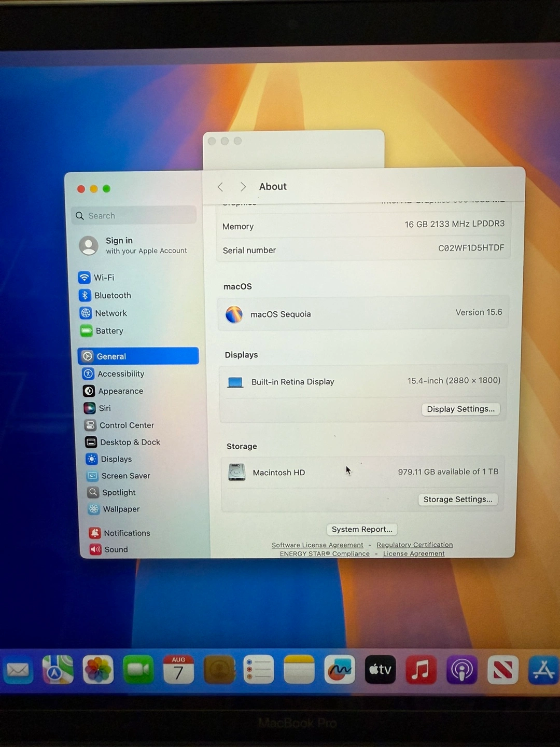560x747 pixels.
Task: Open Storage Settings
Action: (x=458, y=499)
